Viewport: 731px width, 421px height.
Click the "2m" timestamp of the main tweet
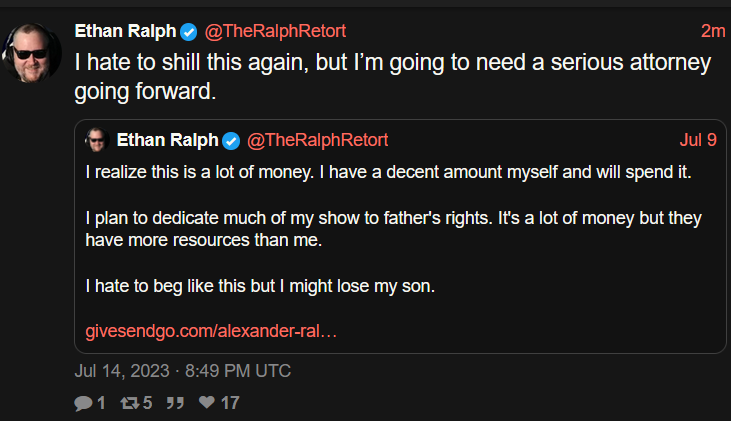[x=712, y=31]
